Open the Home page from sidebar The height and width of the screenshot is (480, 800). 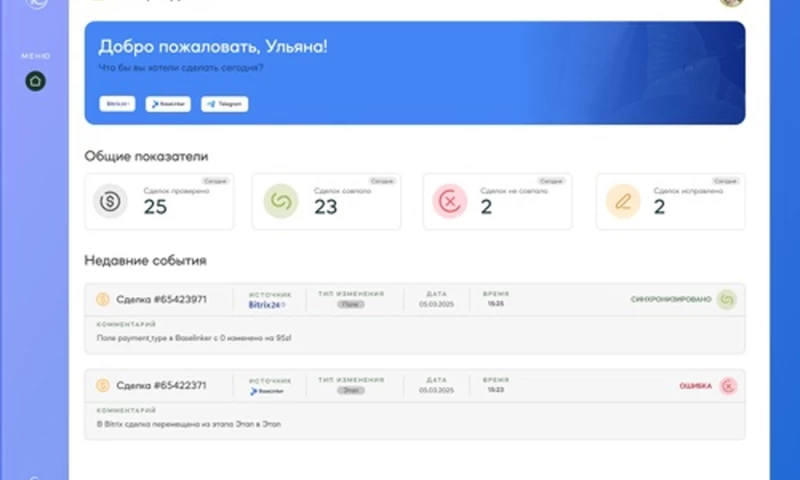35,81
